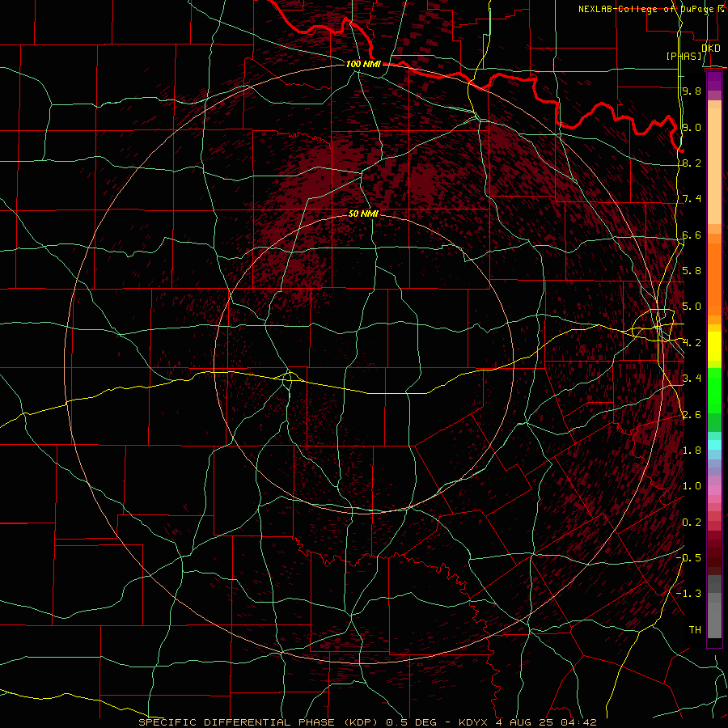This screenshot has height=728, width=728.
Task: Click the 1.8 scale value
Action: click(692, 451)
